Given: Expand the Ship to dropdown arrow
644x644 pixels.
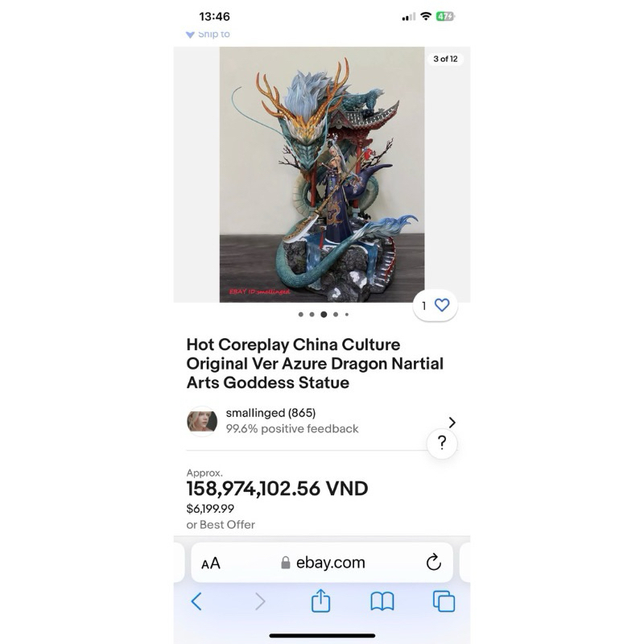Looking at the screenshot, I should (190, 35).
